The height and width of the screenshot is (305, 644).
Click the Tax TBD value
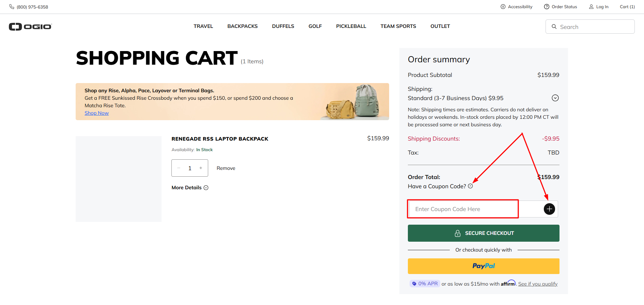553,152
